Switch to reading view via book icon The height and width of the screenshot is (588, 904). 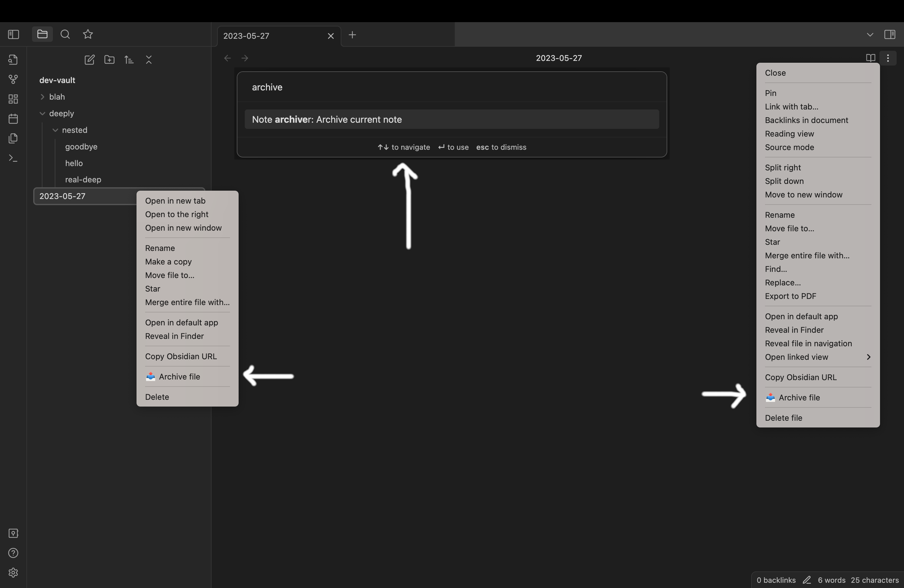click(870, 58)
